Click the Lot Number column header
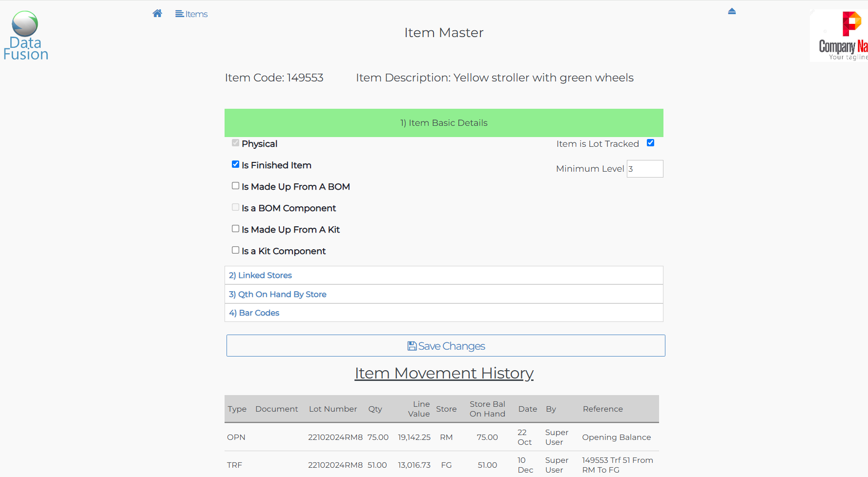 click(332, 409)
